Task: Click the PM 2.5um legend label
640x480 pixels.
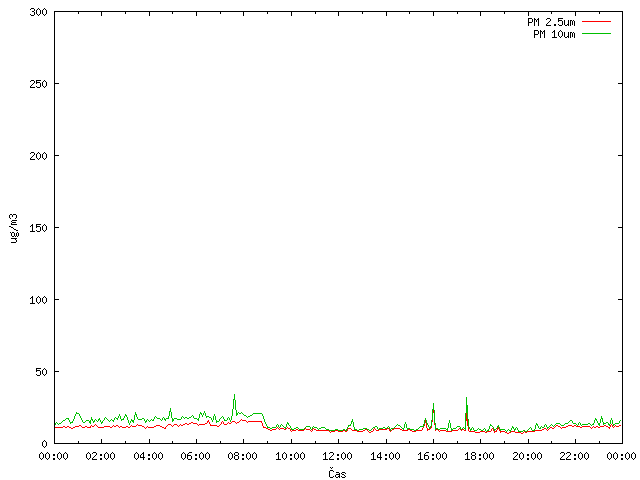Action: click(x=551, y=22)
